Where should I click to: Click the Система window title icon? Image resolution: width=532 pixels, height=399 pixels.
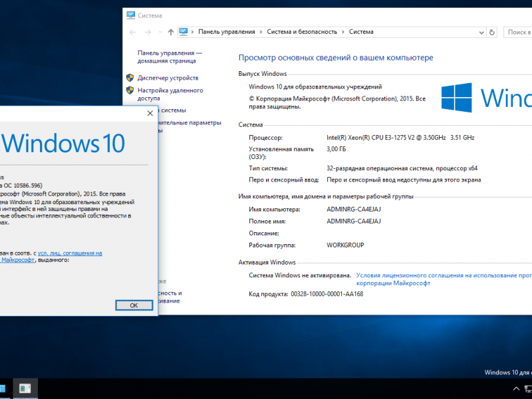point(130,15)
